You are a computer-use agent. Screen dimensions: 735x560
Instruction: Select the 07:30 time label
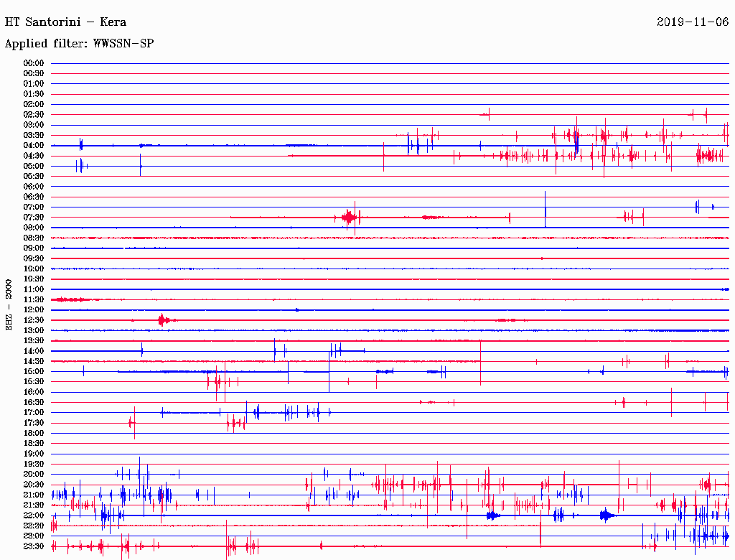(34, 218)
